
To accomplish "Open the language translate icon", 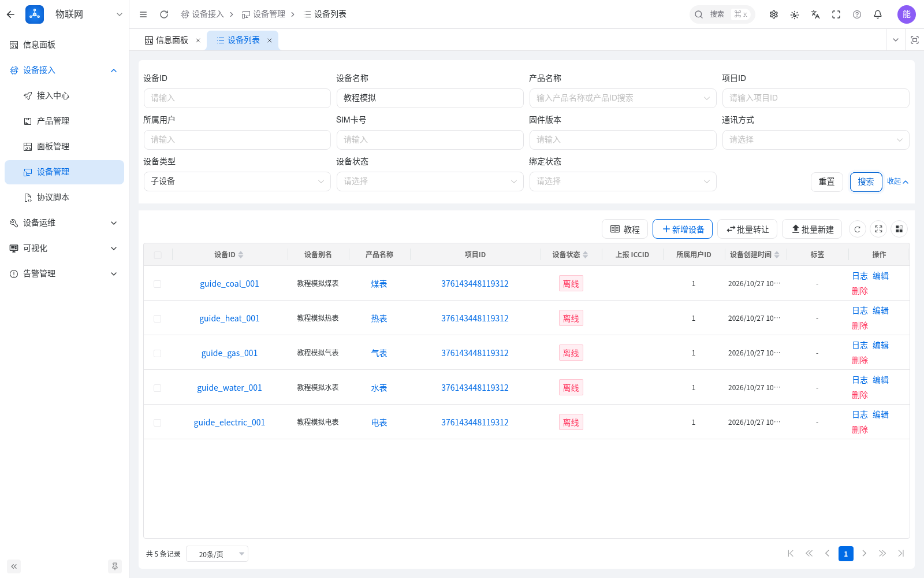I will click(x=815, y=14).
